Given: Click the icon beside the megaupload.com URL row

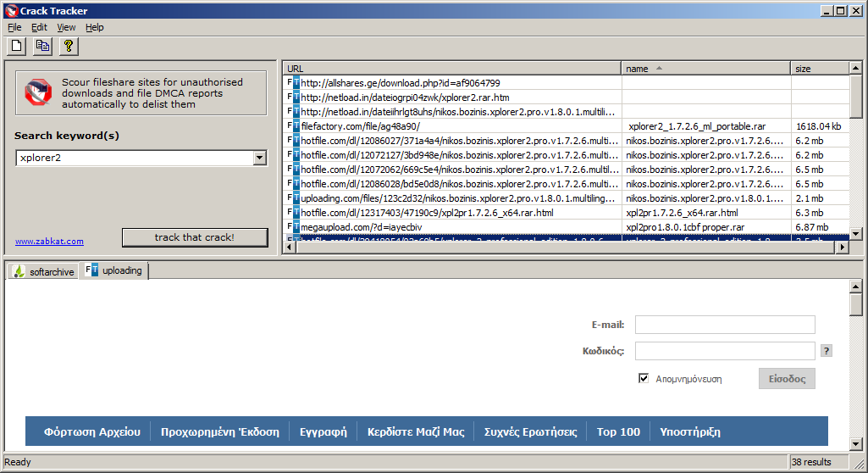Looking at the screenshot, I should 293,227.
